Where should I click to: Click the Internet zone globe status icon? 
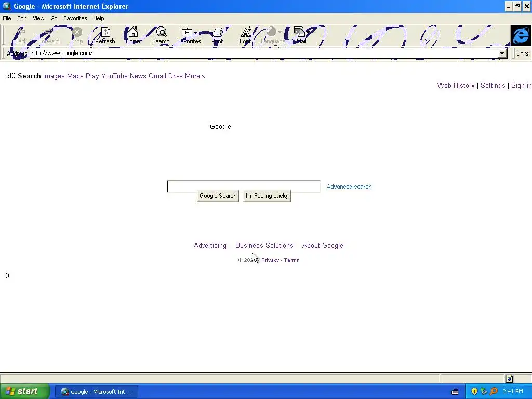(509, 379)
